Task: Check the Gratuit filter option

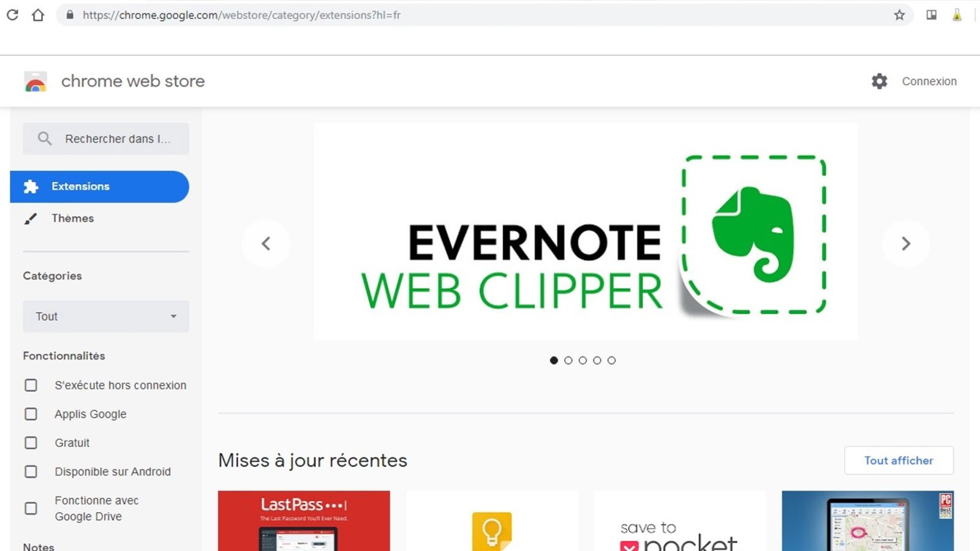Action: pos(31,443)
